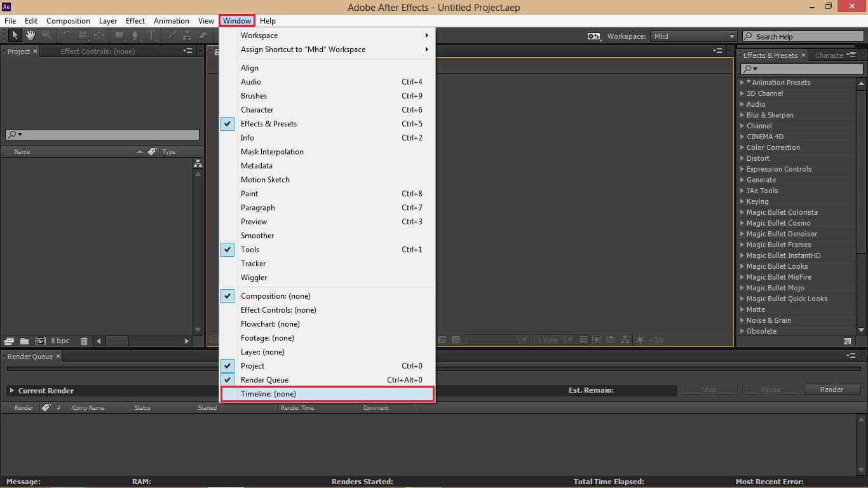Select the Zoom magnifier tool

(47, 36)
